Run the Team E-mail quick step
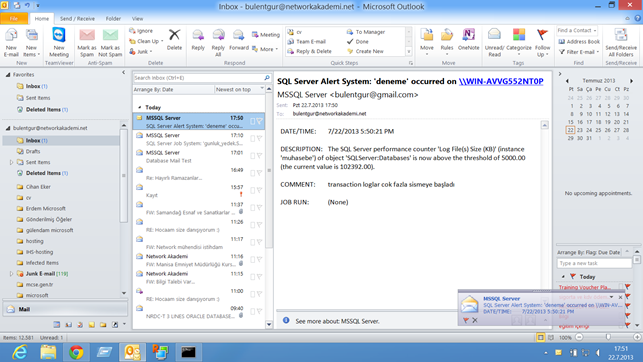643x362 pixels. point(306,41)
